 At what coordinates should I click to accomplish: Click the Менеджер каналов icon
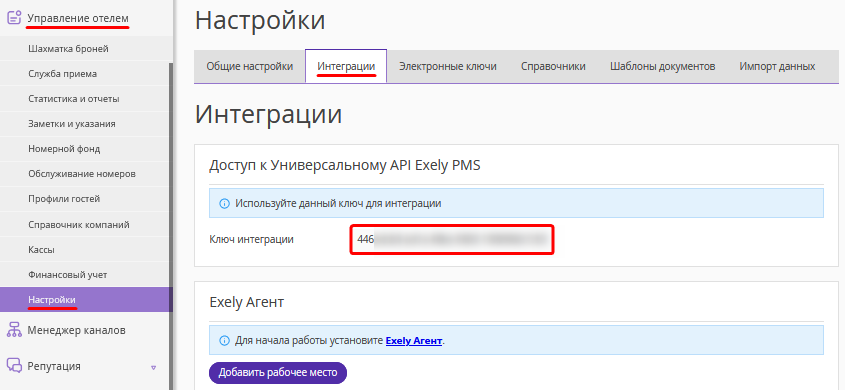pyautogui.click(x=14, y=330)
